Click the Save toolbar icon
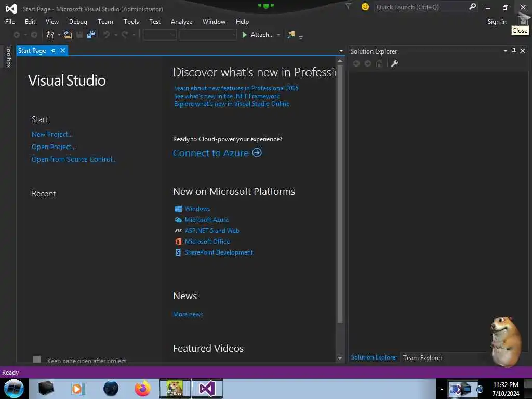Screen dimensions: 532x399 79,35
